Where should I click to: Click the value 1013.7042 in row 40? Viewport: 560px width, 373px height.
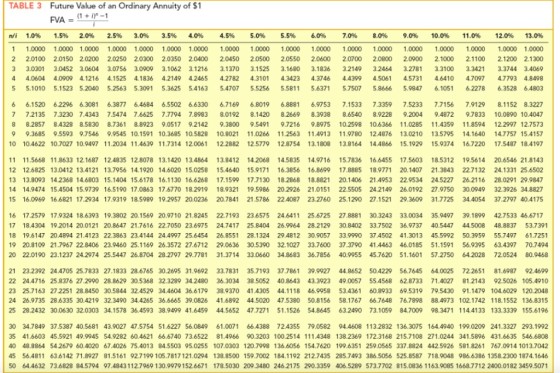(534, 346)
